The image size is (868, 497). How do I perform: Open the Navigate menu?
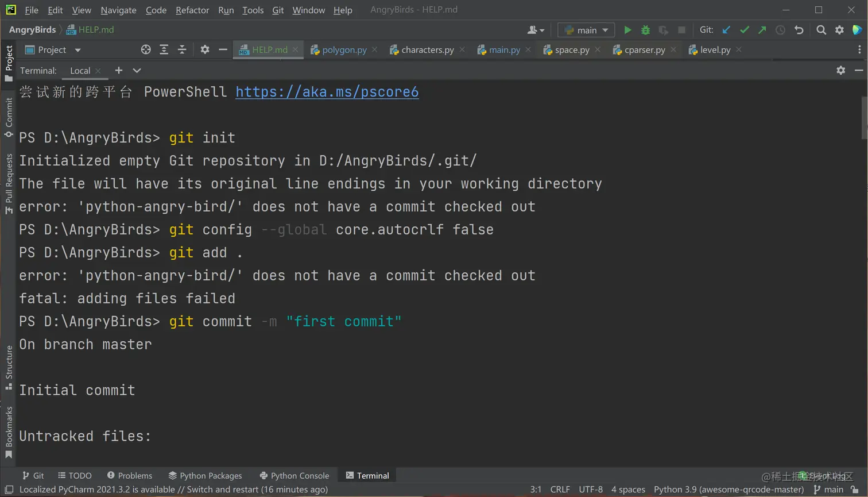(118, 10)
